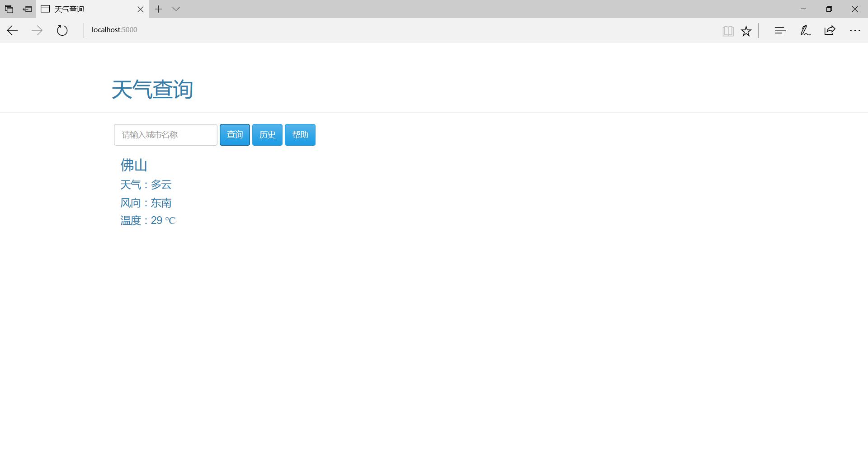The image size is (868, 466).
Task: Select the web note pen icon
Action: click(x=805, y=30)
